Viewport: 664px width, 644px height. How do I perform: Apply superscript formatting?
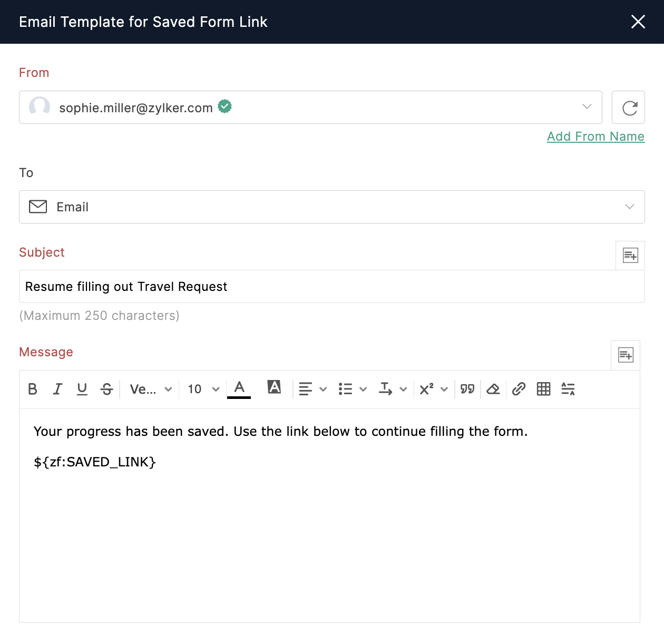[x=426, y=389]
